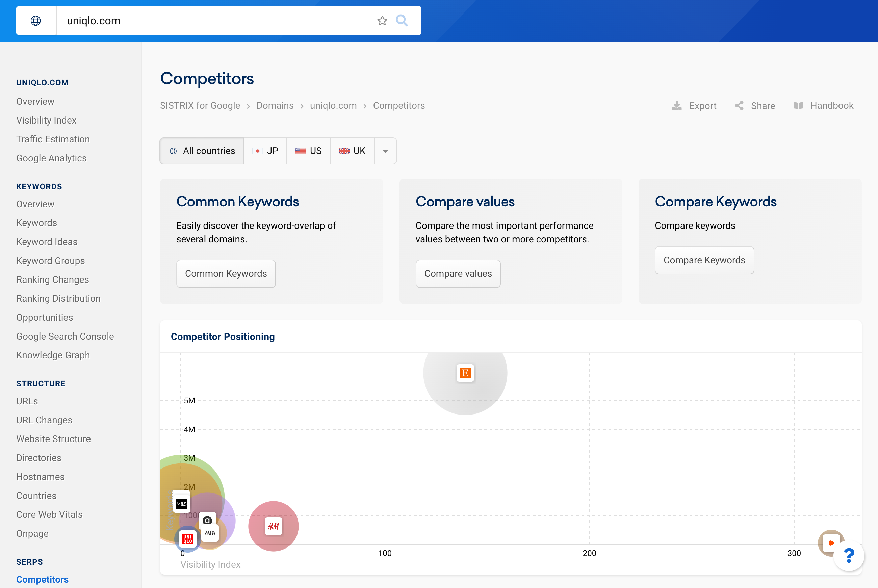Open Onpage in the sidebar
Viewport: 878px width, 588px height.
click(x=32, y=534)
